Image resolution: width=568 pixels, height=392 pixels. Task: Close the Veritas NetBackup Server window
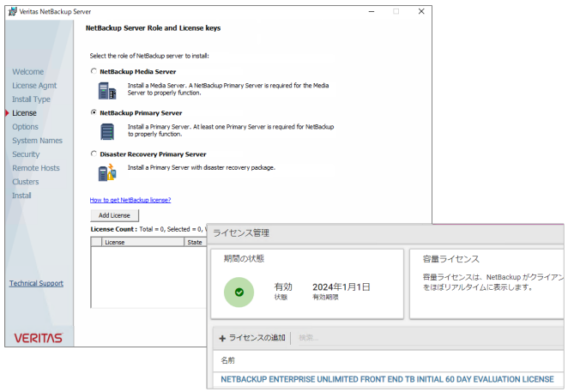pyautogui.click(x=421, y=12)
